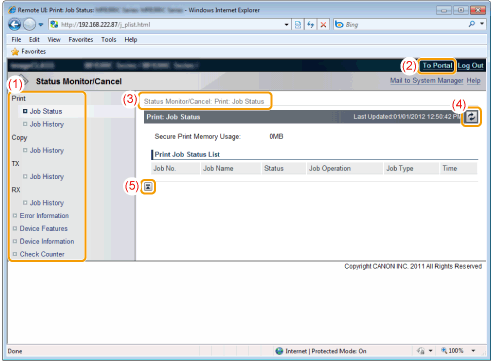Screen dimensions: 492x361
Task: Click the Time column header
Action: click(459, 168)
